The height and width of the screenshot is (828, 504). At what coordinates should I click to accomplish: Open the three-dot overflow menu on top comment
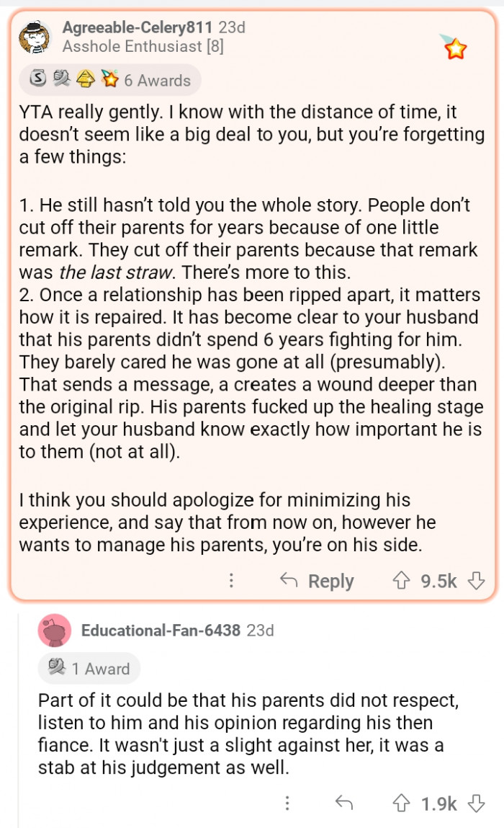231,581
